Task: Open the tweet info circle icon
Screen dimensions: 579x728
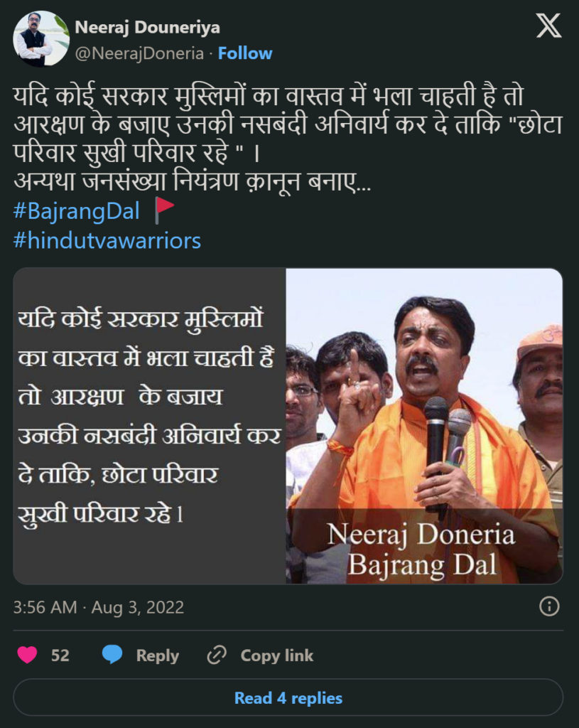Action: (x=549, y=606)
